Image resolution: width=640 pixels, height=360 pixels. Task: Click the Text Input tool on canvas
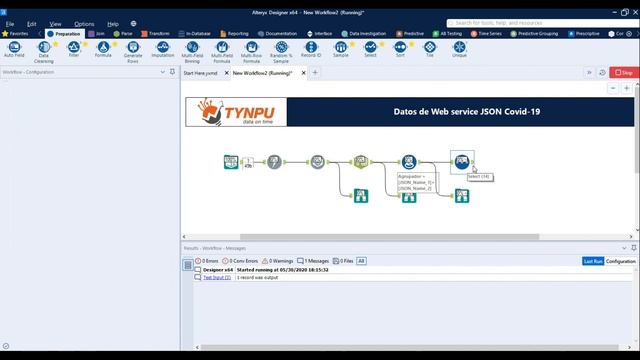point(231,162)
